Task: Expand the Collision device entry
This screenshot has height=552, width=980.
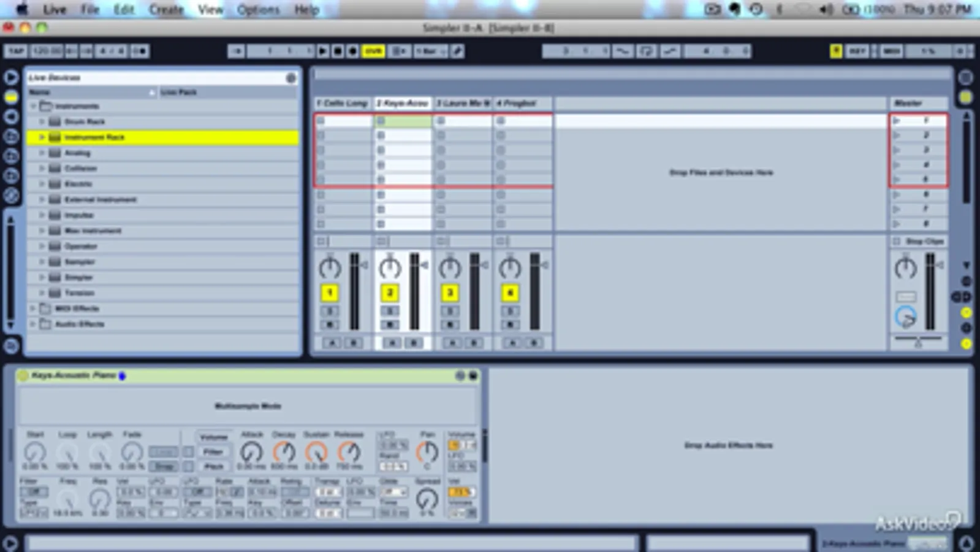Action: [x=42, y=168]
